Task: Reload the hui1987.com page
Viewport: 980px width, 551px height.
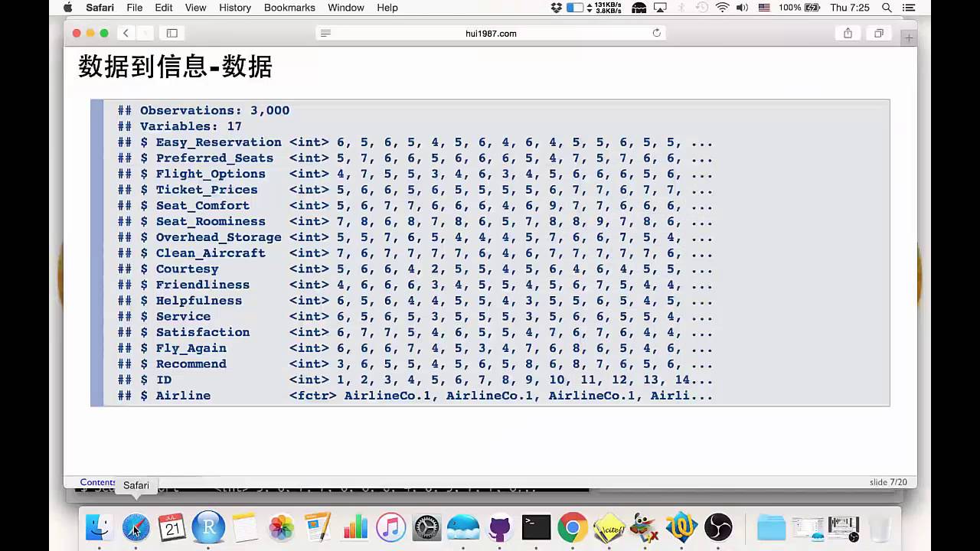Action: pyautogui.click(x=656, y=33)
